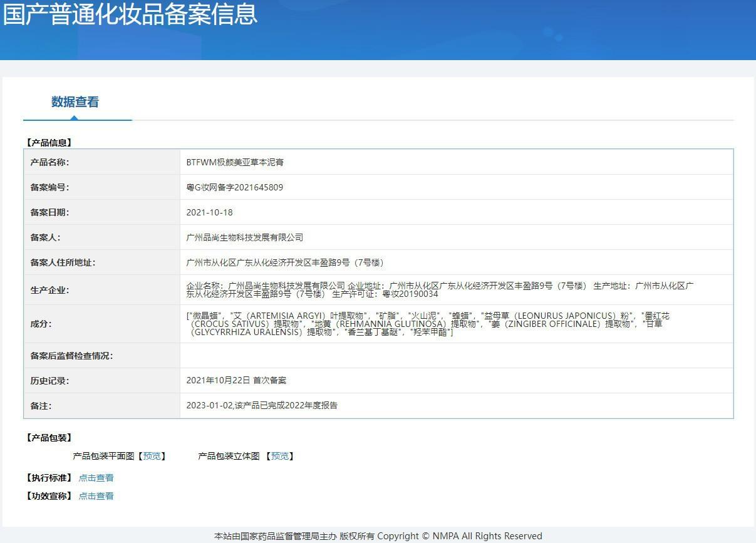Viewport: 756px width, 543px height.
Task: Select product name BTFWM极颜美亚草本泥膏
Action: tap(235, 162)
